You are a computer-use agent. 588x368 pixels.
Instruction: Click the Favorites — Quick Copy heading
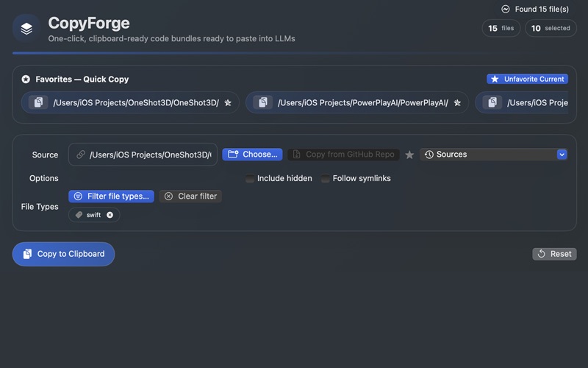(82, 79)
